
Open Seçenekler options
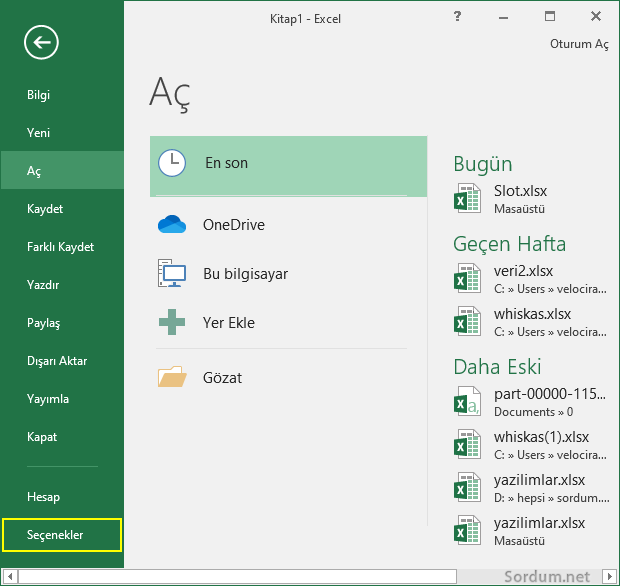pyautogui.click(x=62, y=535)
